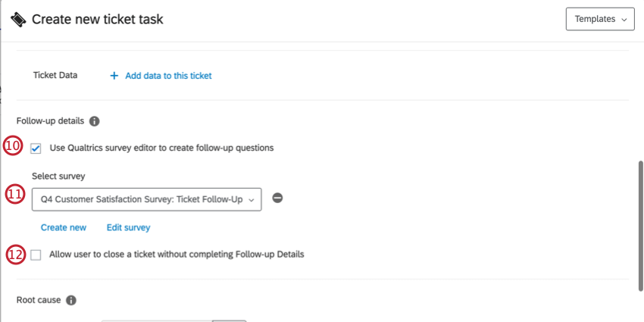This screenshot has height=322, width=644.
Task: Click the red step 12 marker
Action: 16,255
